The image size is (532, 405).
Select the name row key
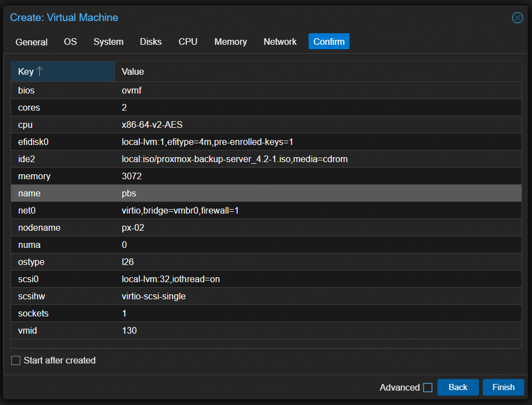click(x=29, y=193)
